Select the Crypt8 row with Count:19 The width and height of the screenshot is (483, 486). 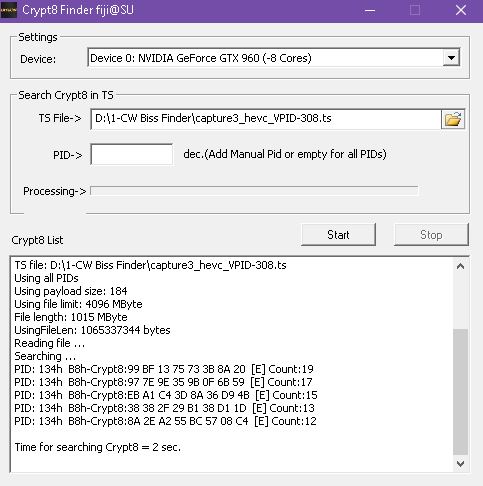pyautogui.click(x=164, y=369)
